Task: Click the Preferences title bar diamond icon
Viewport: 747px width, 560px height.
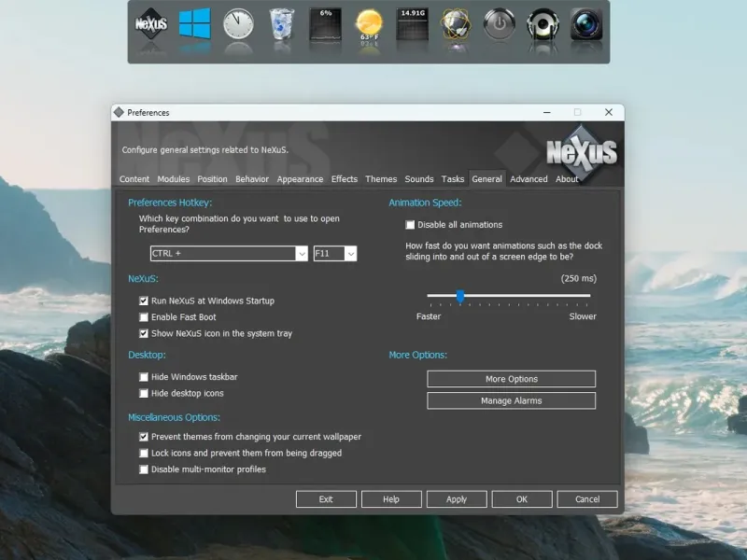Action: click(x=119, y=112)
